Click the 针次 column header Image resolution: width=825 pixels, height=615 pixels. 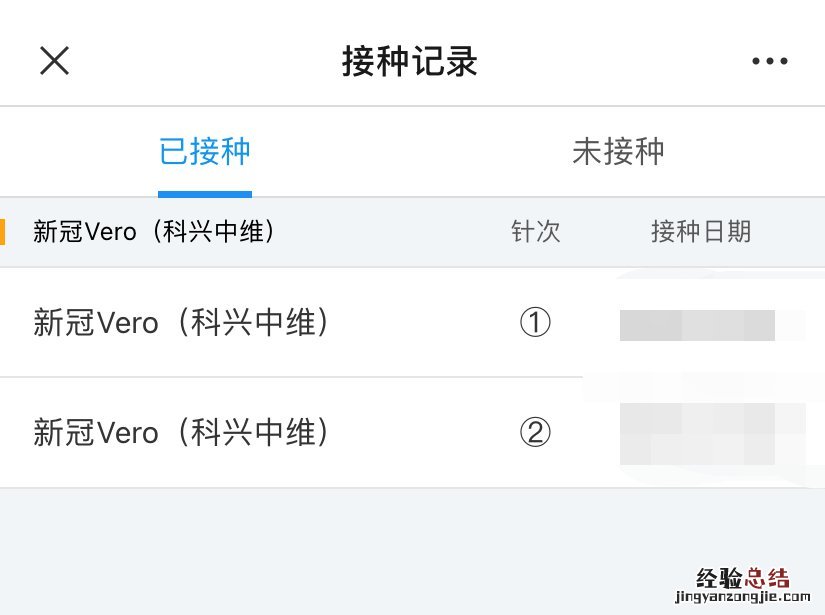(x=536, y=232)
